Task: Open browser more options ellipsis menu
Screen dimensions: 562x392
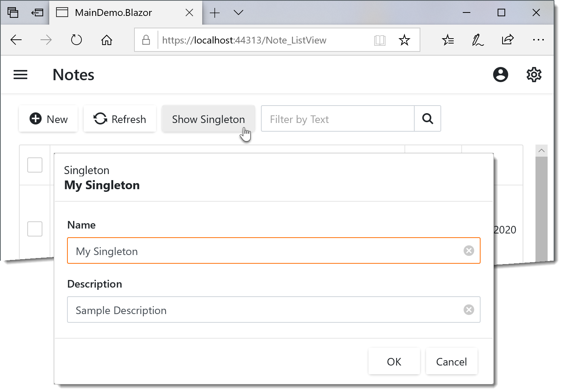Action: tap(538, 40)
